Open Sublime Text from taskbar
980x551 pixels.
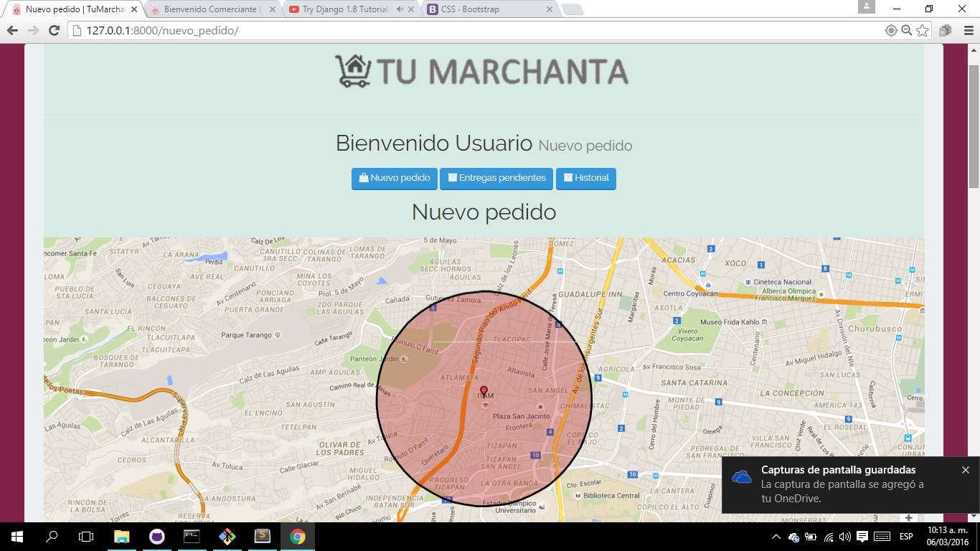[262, 536]
